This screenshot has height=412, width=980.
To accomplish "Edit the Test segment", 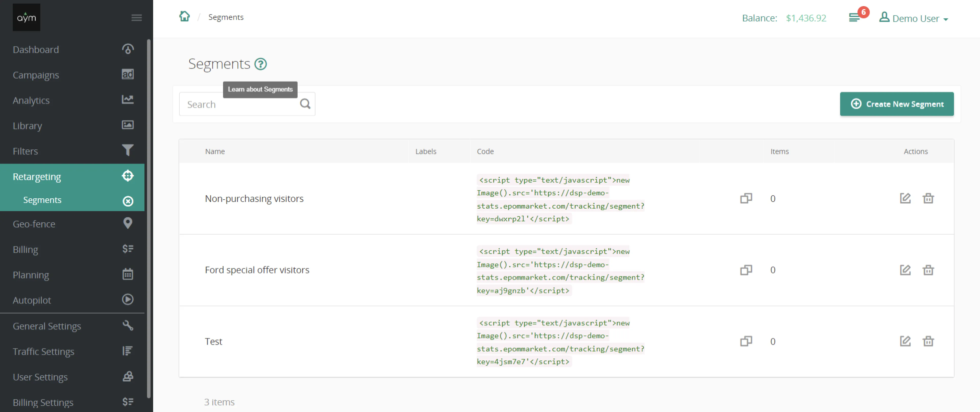I will [x=905, y=341].
